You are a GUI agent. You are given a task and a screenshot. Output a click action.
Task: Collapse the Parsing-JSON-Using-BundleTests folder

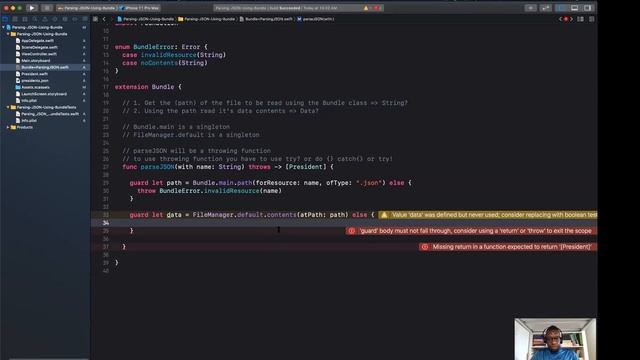(x=8, y=107)
